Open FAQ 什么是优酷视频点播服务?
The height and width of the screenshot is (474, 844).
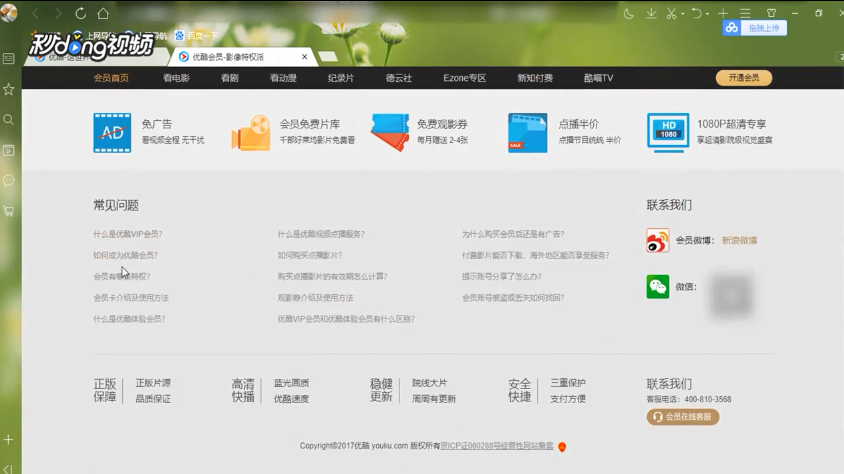coord(321,234)
